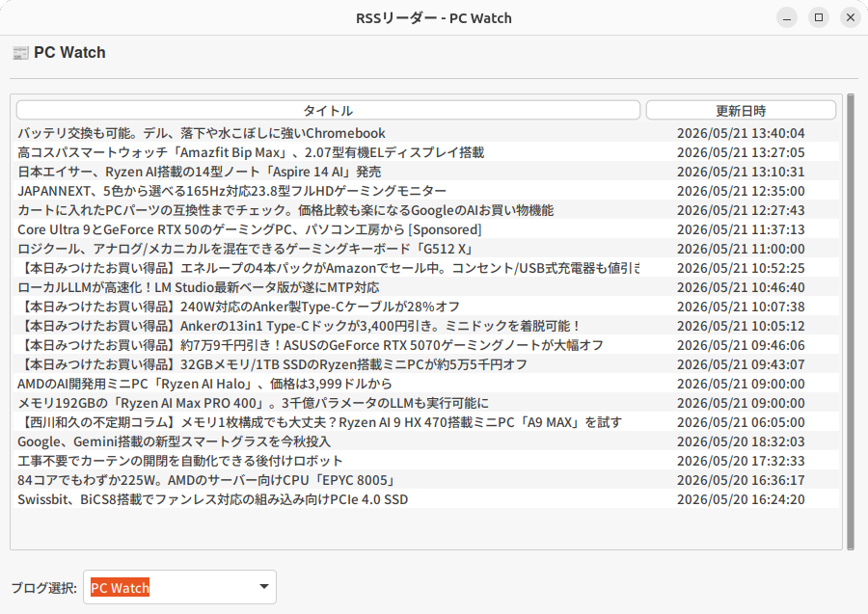Click the PC Watch combo box field
The height and width of the screenshot is (614, 868).
click(180, 587)
